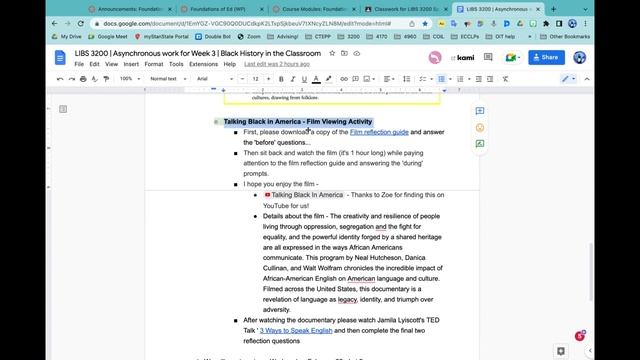Open version history via Last edit link
The image size is (640, 360).
click(277, 64)
